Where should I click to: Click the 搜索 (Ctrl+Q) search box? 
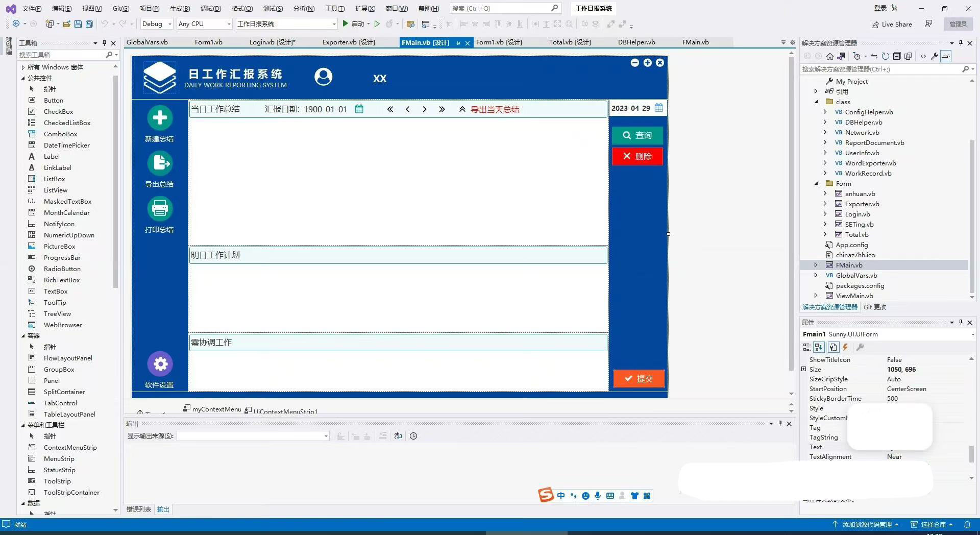(505, 8)
